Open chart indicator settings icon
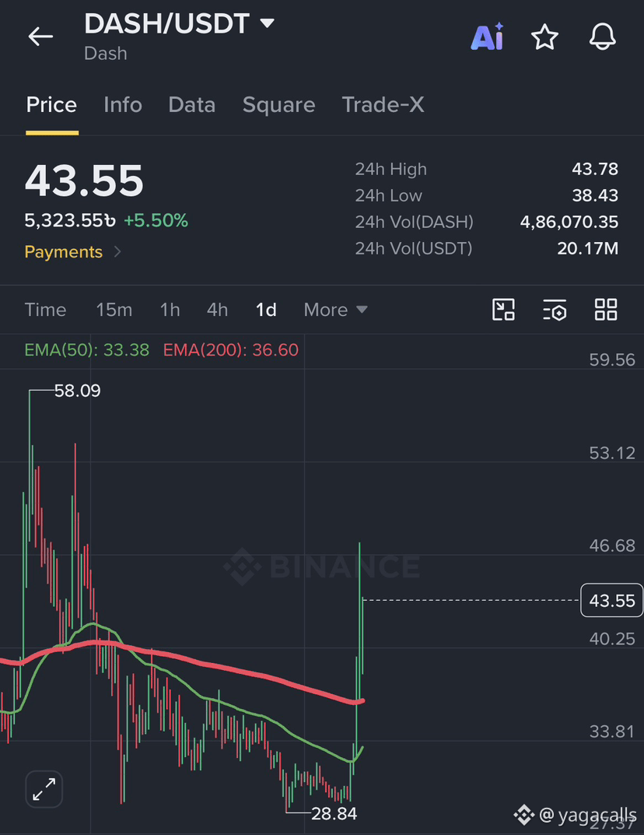This screenshot has width=644, height=835. tap(555, 310)
